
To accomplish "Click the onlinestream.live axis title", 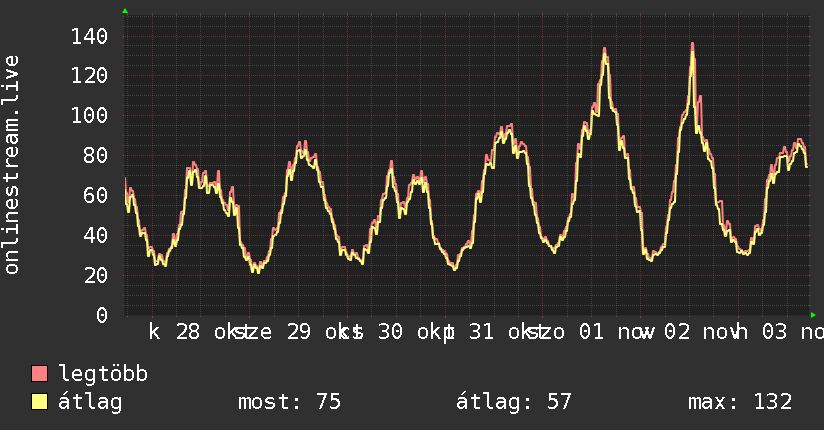I will tap(11, 165).
